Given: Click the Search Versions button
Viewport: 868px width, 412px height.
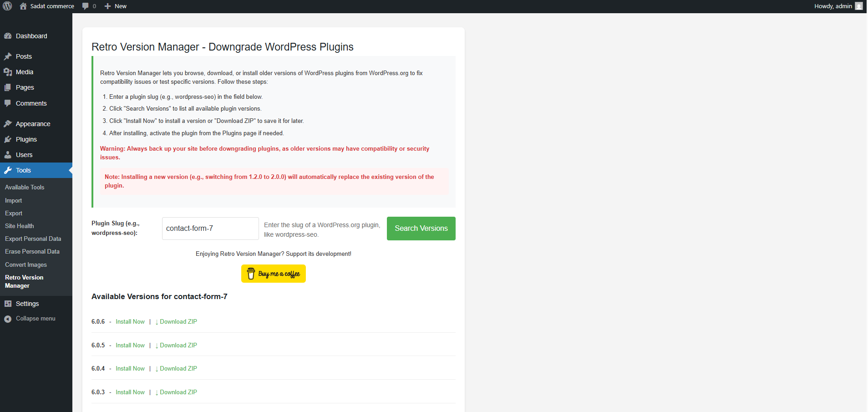Looking at the screenshot, I should [x=421, y=229].
